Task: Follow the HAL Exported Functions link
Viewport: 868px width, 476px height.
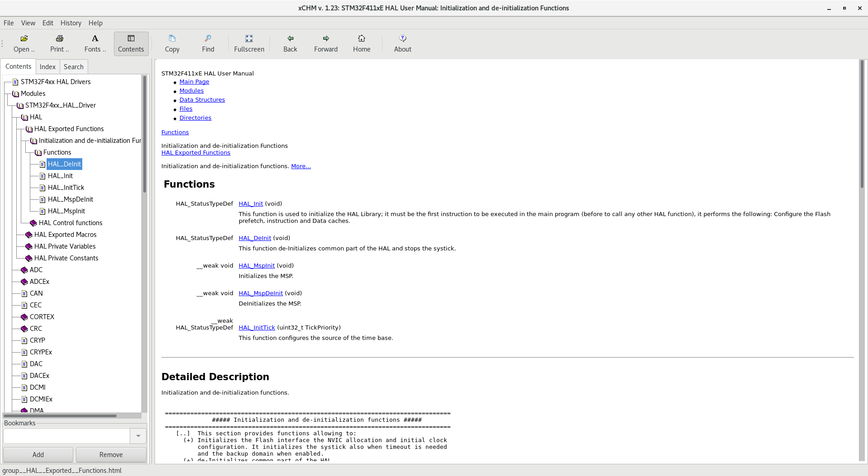Action: [196, 153]
